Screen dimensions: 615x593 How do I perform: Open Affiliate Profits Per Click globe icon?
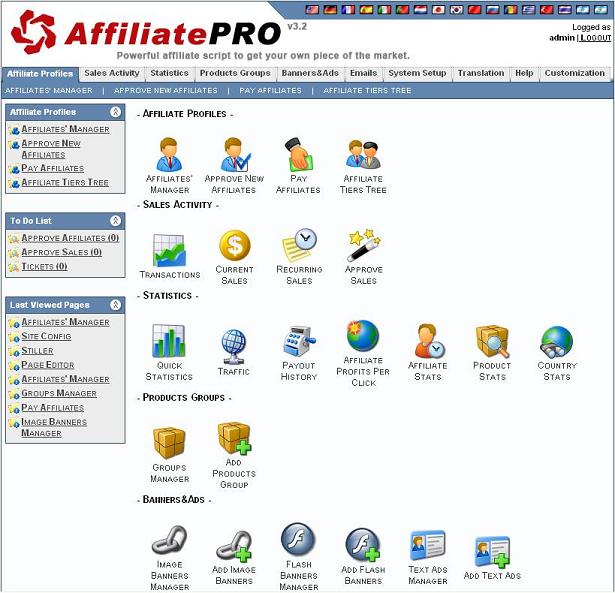(x=363, y=336)
